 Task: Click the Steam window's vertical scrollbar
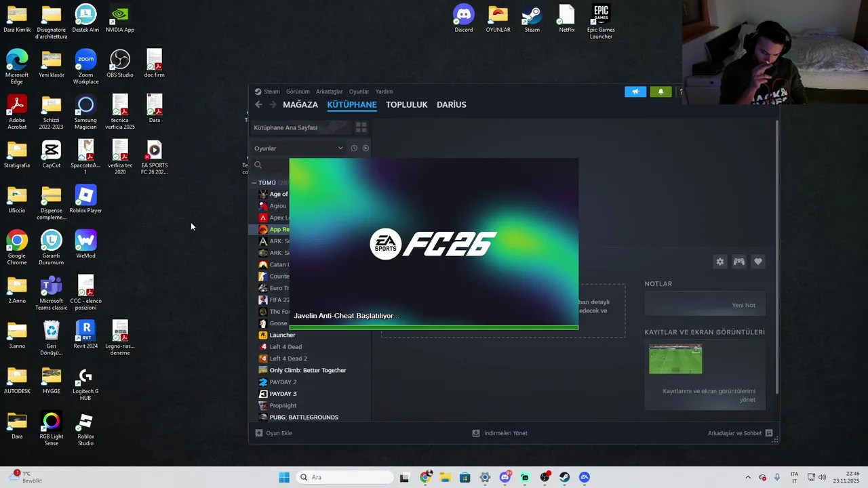pyautogui.click(x=776, y=258)
